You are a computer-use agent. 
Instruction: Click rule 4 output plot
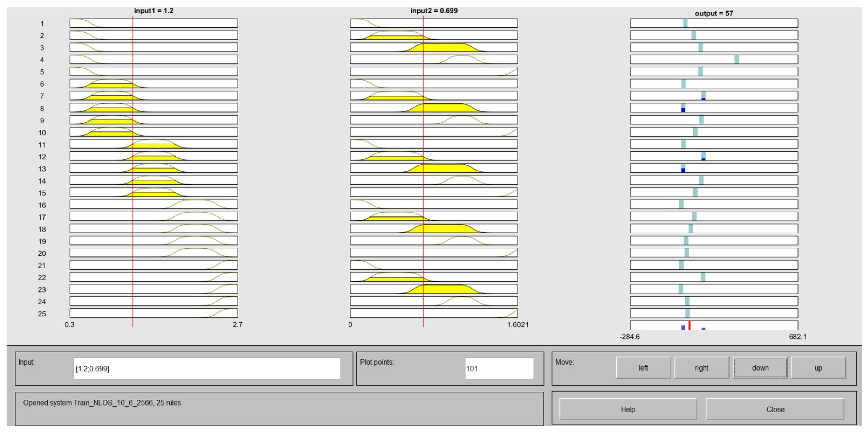pyautogui.click(x=714, y=60)
